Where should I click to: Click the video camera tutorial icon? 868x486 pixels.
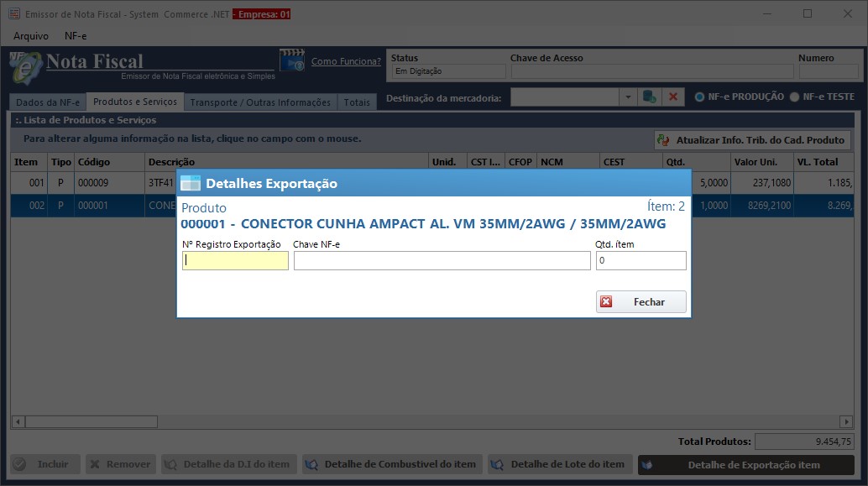tap(291, 61)
